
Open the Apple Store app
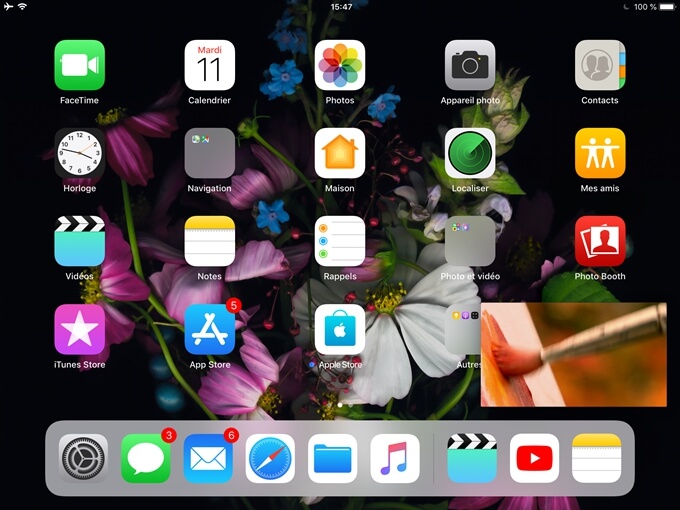click(x=340, y=329)
